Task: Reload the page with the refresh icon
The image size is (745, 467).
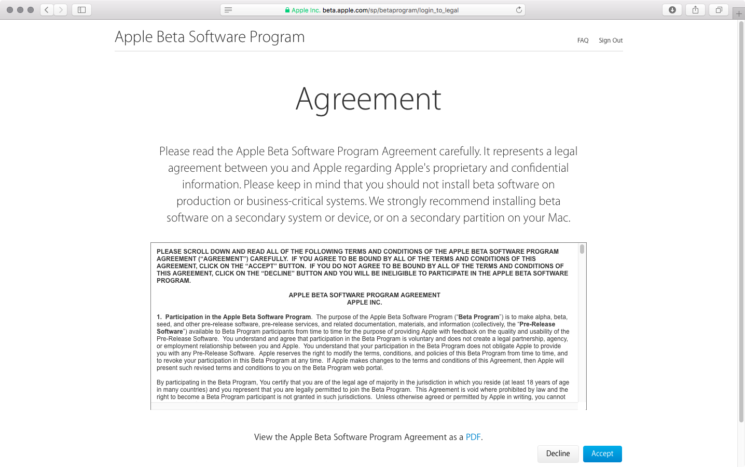Action: (x=519, y=10)
